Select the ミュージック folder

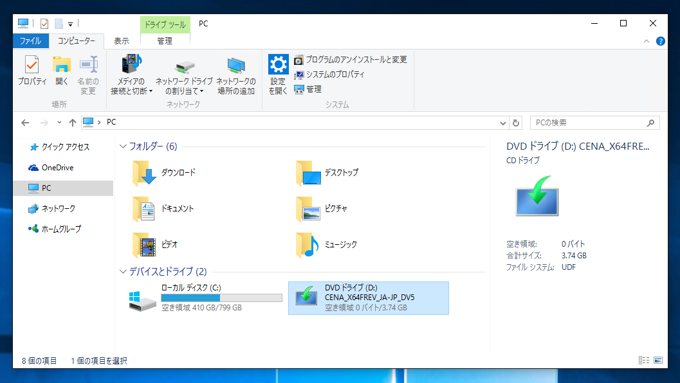[327, 245]
